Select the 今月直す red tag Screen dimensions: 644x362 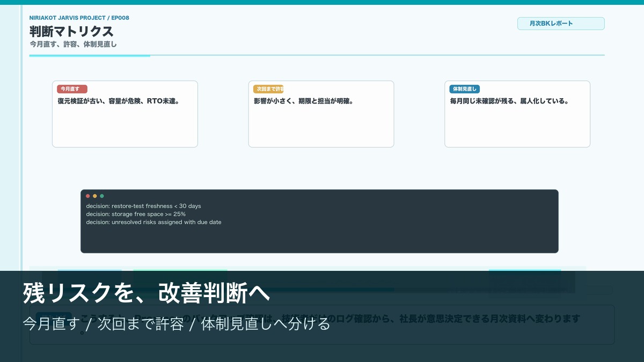(x=72, y=89)
